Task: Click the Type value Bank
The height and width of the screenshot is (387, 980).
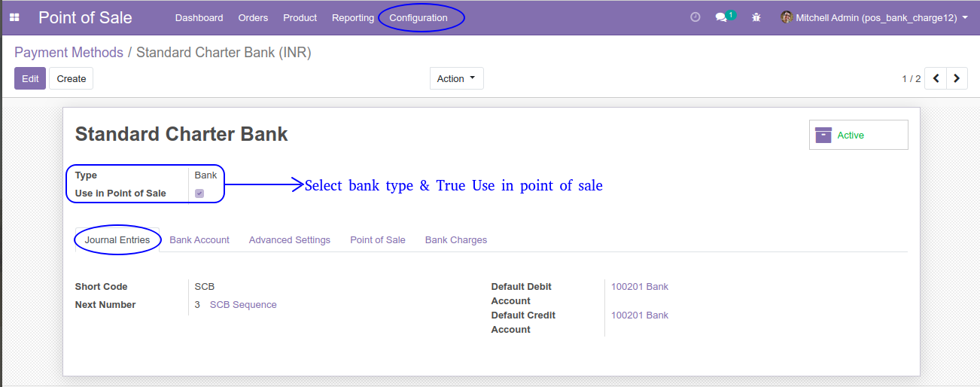Action: pos(205,175)
